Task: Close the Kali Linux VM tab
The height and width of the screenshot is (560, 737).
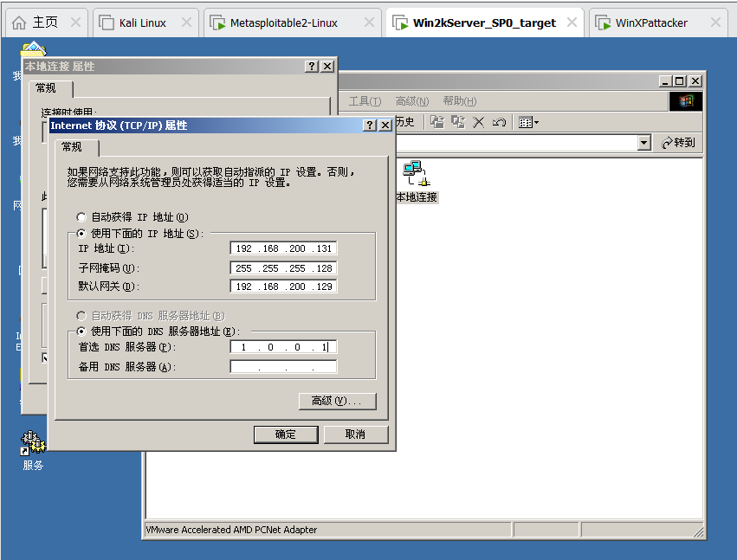Action: [x=186, y=23]
